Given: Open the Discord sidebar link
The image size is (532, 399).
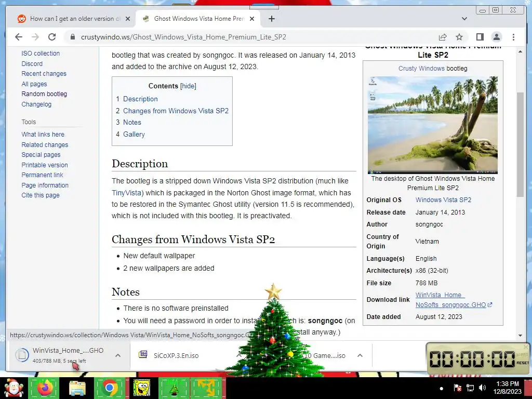Looking at the screenshot, I should click(x=32, y=64).
